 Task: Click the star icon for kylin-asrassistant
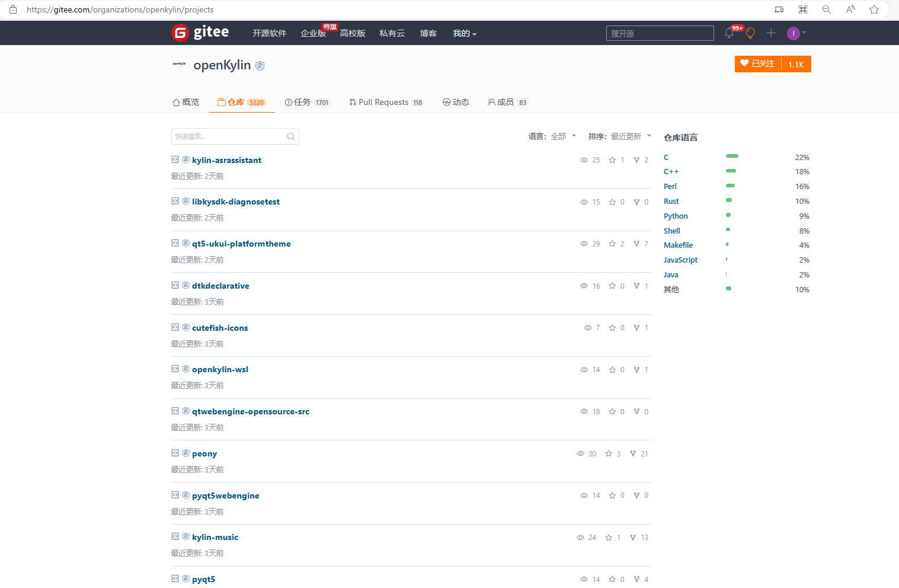click(612, 160)
